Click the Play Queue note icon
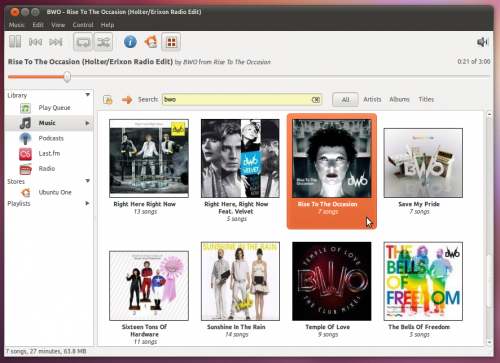This screenshot has height=363, width=500. tap(25, 108)
